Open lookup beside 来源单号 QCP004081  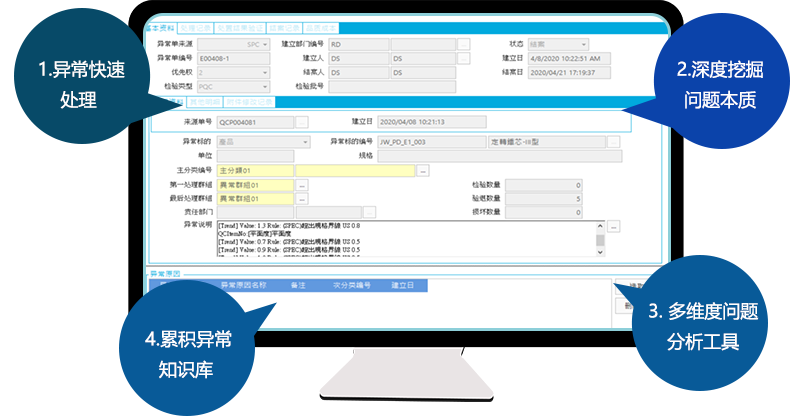click(x=302, y=121)
